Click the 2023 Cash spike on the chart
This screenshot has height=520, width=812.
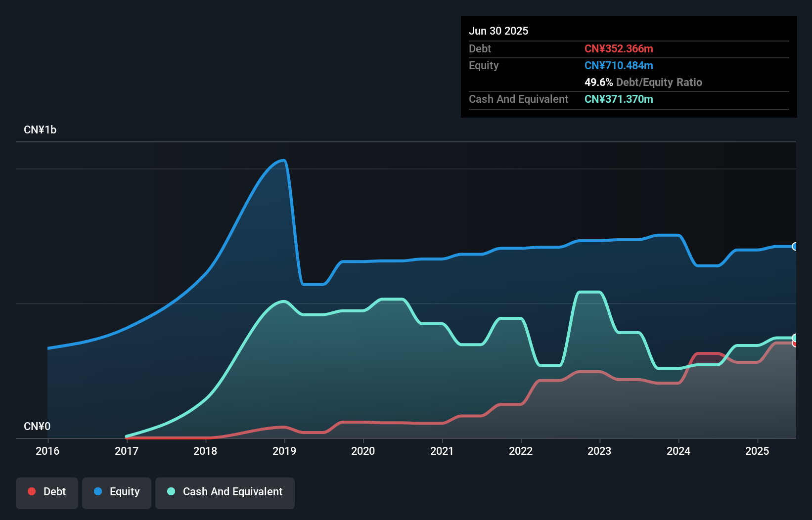coord(588,293)
